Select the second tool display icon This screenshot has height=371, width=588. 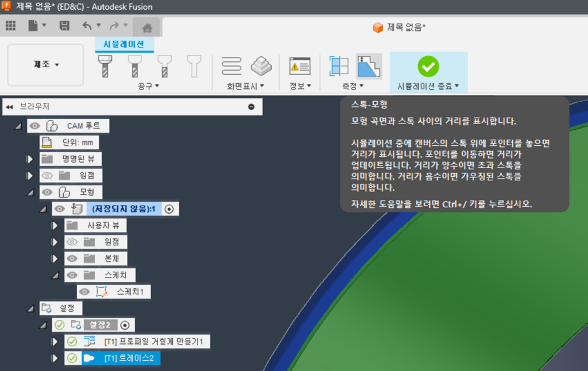coord(134,67)
